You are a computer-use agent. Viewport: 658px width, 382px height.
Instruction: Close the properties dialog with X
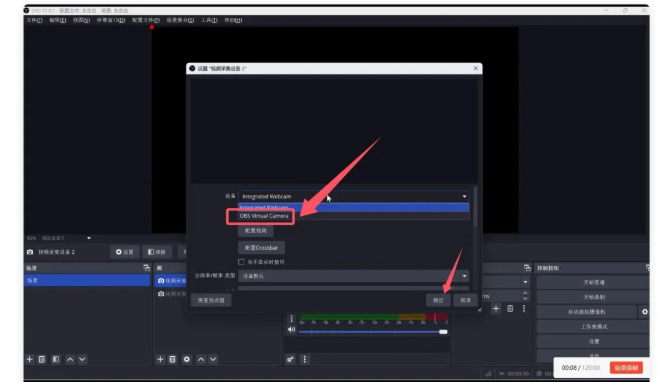pos(475,68)
